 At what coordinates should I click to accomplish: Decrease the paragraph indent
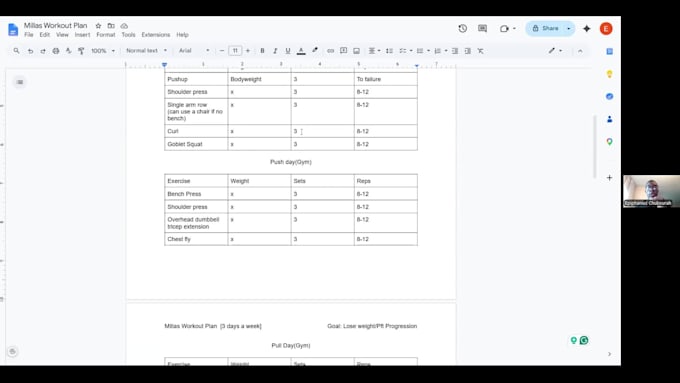click(455, 51)
